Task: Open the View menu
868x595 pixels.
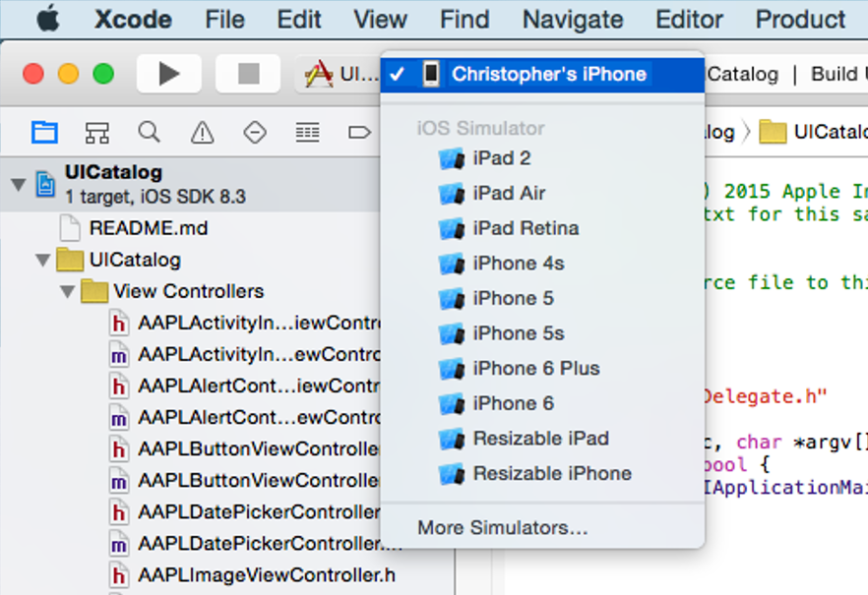Action: pyautogui.click(x=380, y=20)
